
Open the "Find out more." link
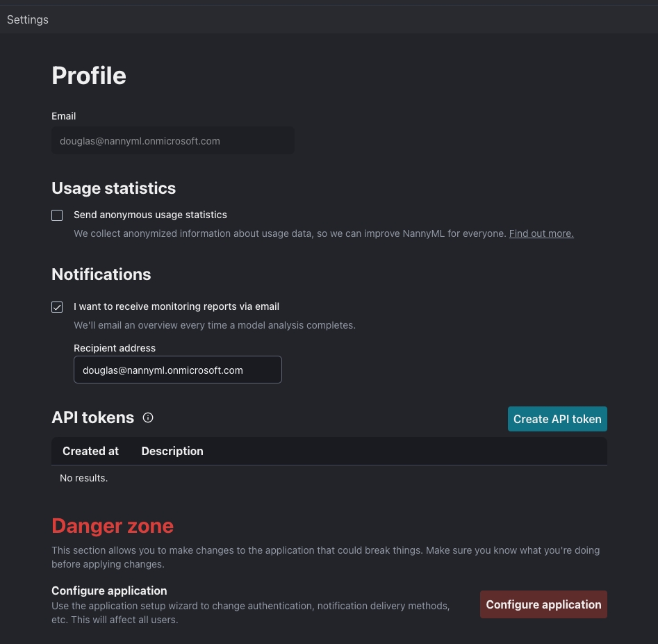541,233
